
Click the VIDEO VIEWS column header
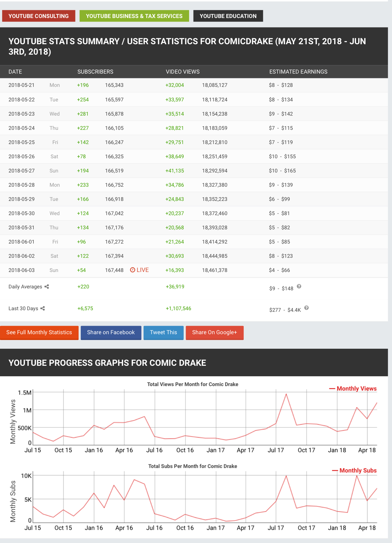(x=183, y=72)
